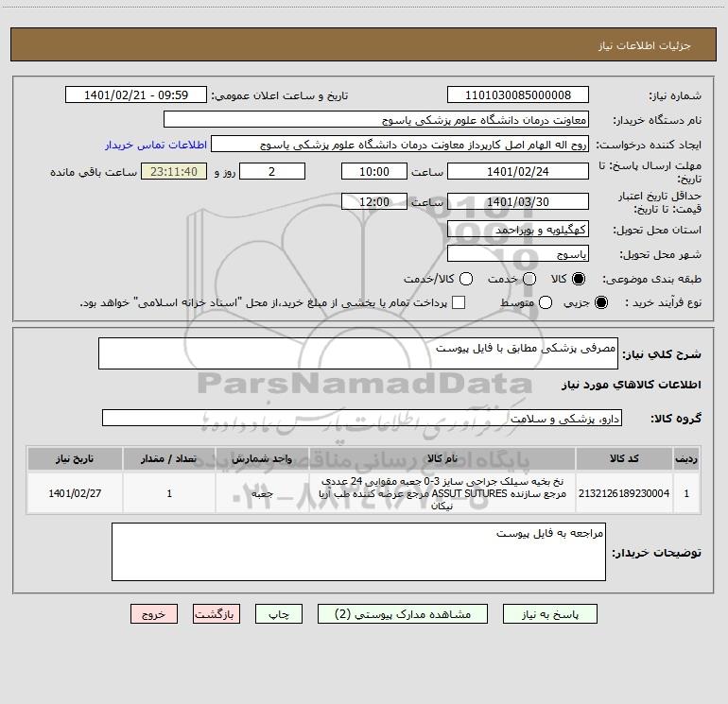This screenshot has width=728, height=704.
Task: Click the request creator field
Action: click(400, 145)
